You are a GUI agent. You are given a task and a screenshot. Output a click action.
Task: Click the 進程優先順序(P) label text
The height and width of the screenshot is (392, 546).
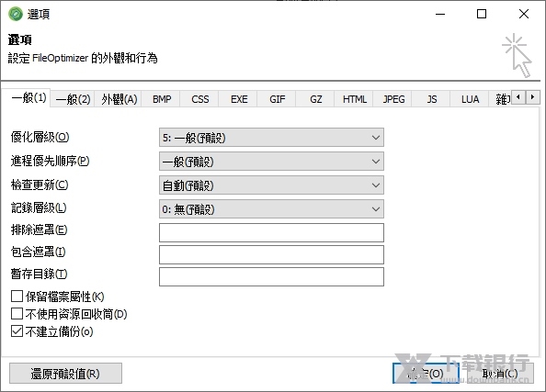point(51,161)
